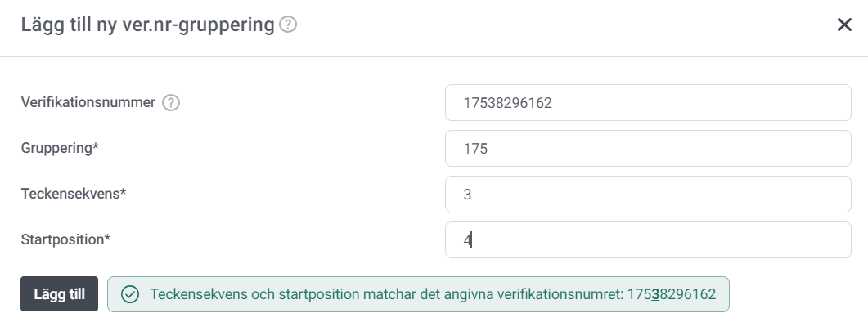
Task: Click the Teckensekvens* label
Action: [74, 194]
